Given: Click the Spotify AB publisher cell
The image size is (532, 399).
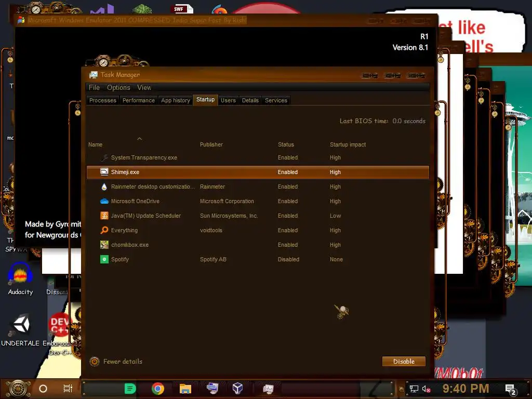Looking at the screenshot, I should (x=213, y=259).
